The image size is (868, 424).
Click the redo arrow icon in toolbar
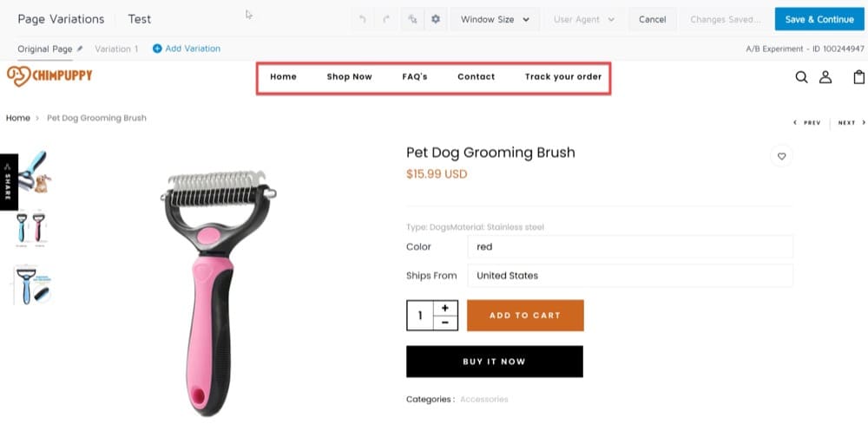tap(386, 19)
